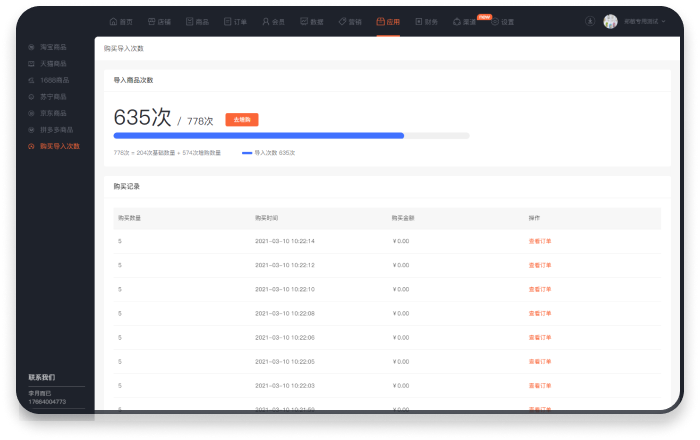Click the user avatar picture
The image size is (700, 440).
coord(610,21)
